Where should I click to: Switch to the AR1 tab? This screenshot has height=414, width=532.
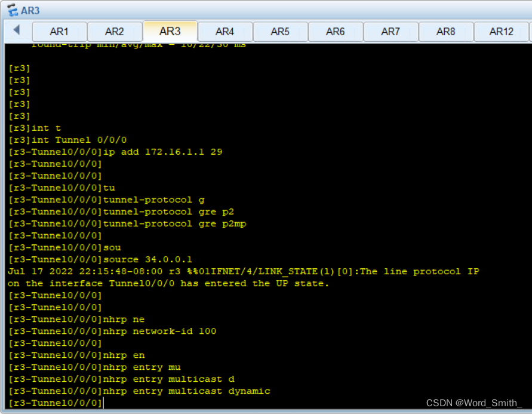59,32
